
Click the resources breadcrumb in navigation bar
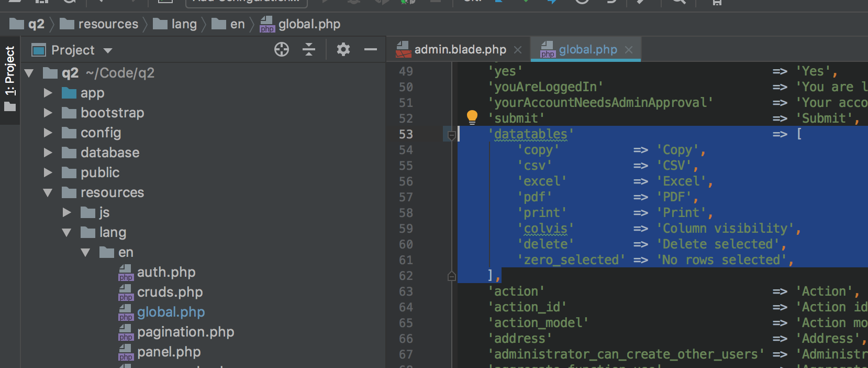coord(108,24)
